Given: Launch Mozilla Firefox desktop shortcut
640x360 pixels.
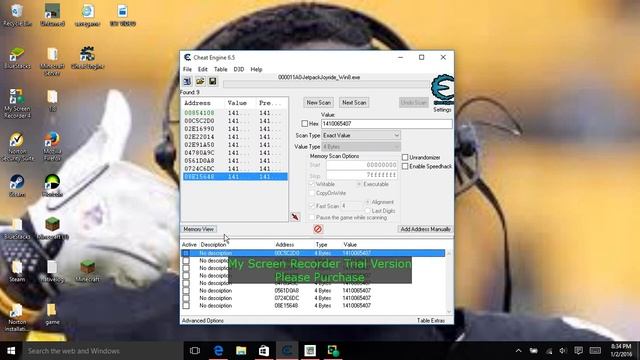Looking at the screenshot, I should coord(52,147).
